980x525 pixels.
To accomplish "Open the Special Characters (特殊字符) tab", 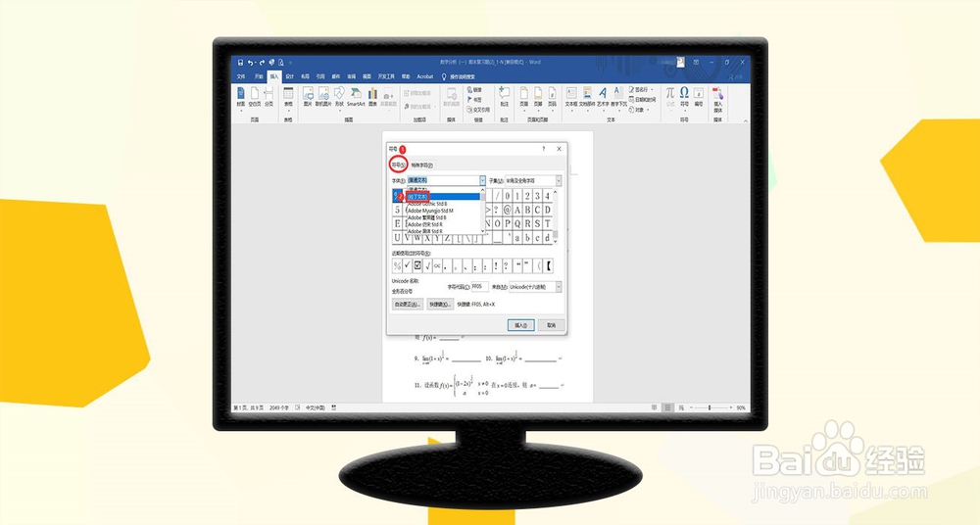I will pos(421,165).
